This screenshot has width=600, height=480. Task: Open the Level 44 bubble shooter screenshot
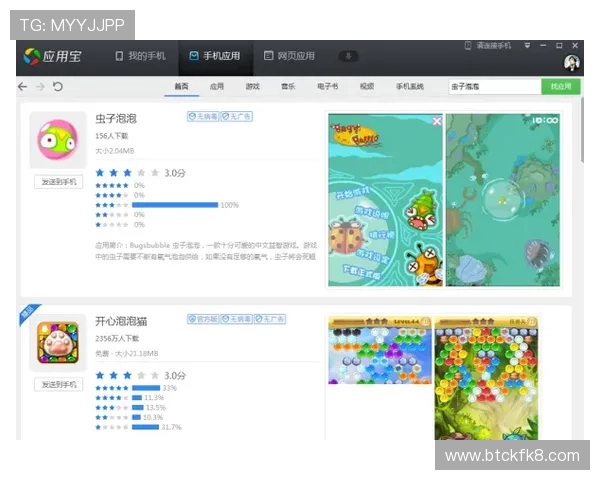tap(380, 350)
